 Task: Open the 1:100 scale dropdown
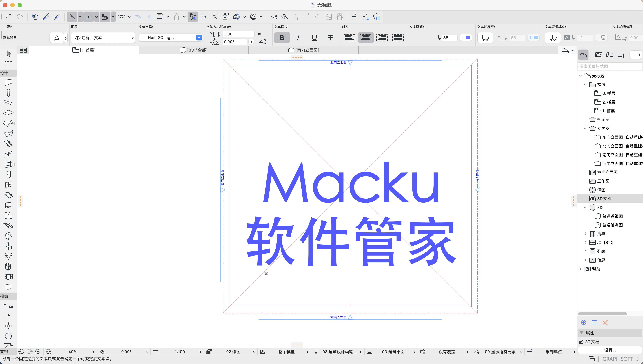point(177,352)
